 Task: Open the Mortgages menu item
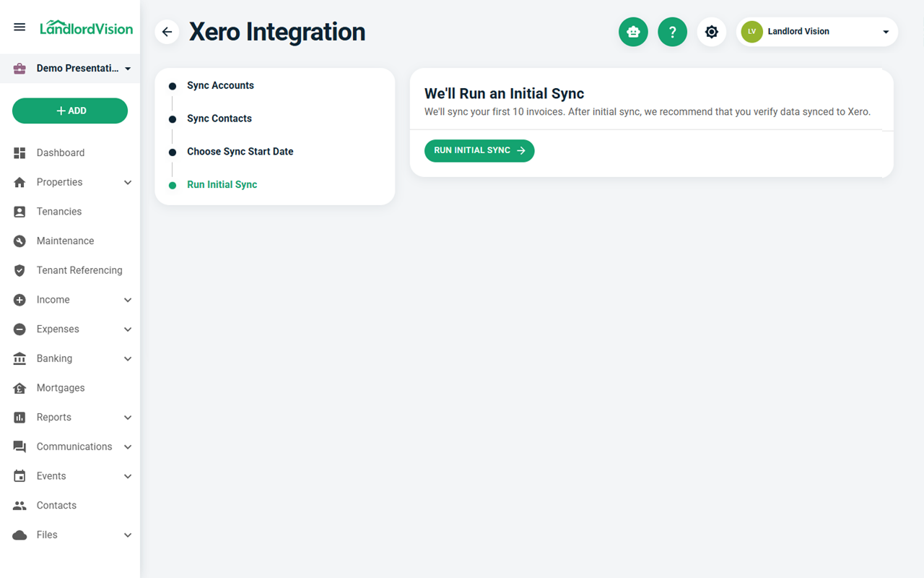(x=70, y=388)
